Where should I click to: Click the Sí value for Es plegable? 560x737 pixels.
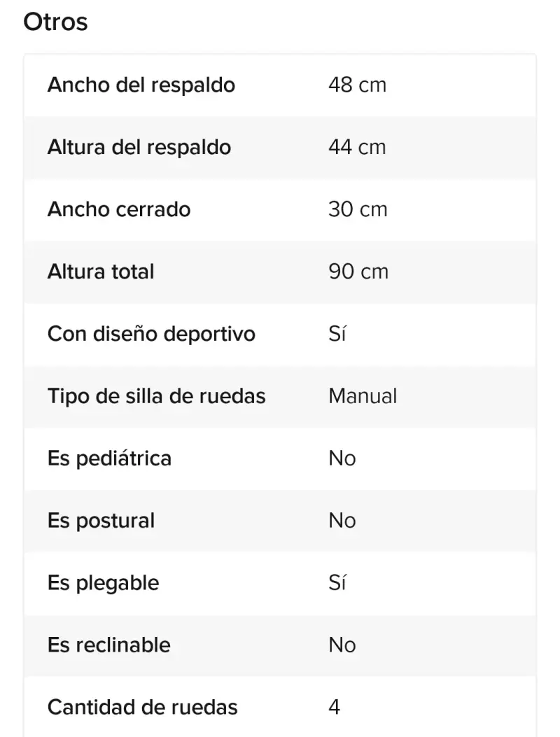[337, 583]
